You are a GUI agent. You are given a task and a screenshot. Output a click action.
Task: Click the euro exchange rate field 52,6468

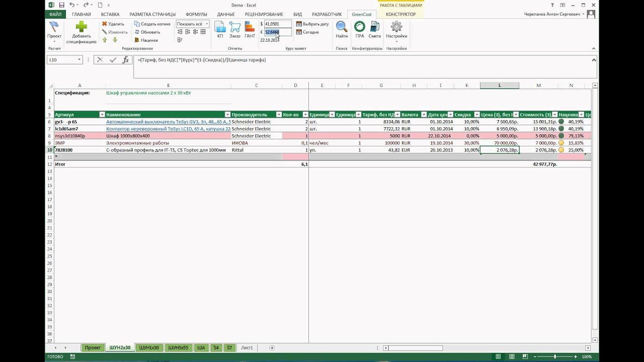click(278, 32)
